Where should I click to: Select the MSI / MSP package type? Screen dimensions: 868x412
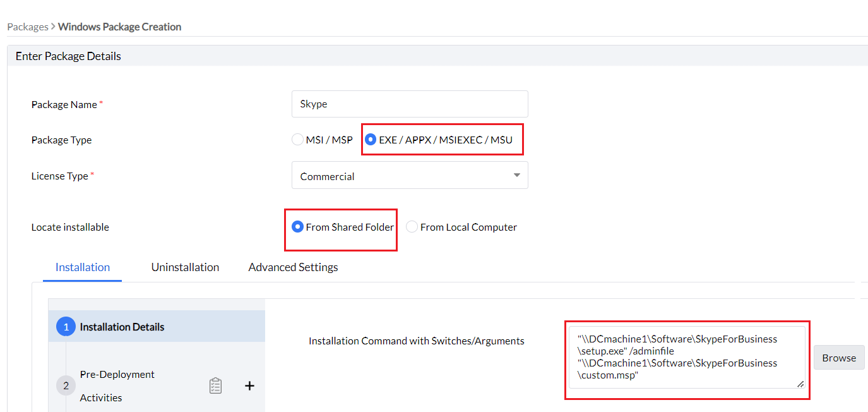[297, 140]
